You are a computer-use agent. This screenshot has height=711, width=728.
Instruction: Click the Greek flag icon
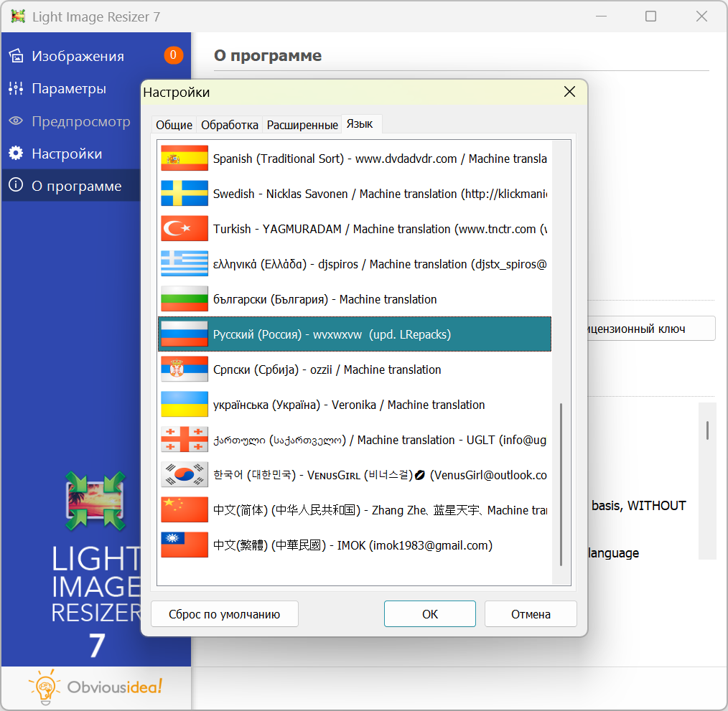click(185, 263)
